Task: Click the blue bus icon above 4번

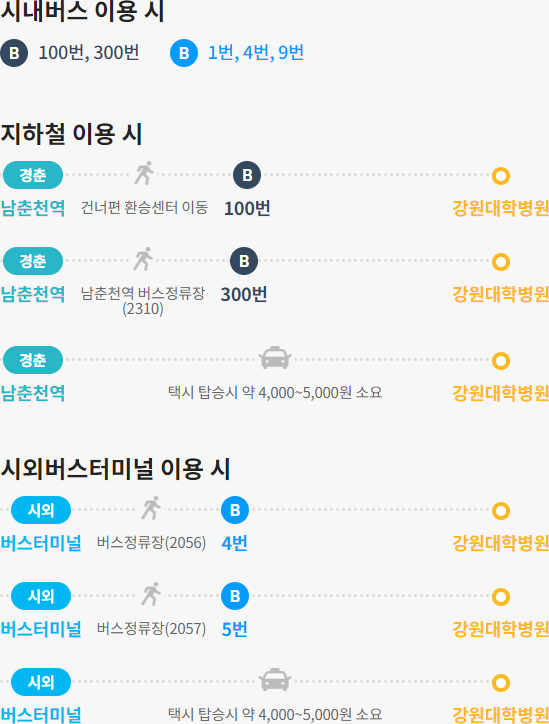Action: point(235,510)
